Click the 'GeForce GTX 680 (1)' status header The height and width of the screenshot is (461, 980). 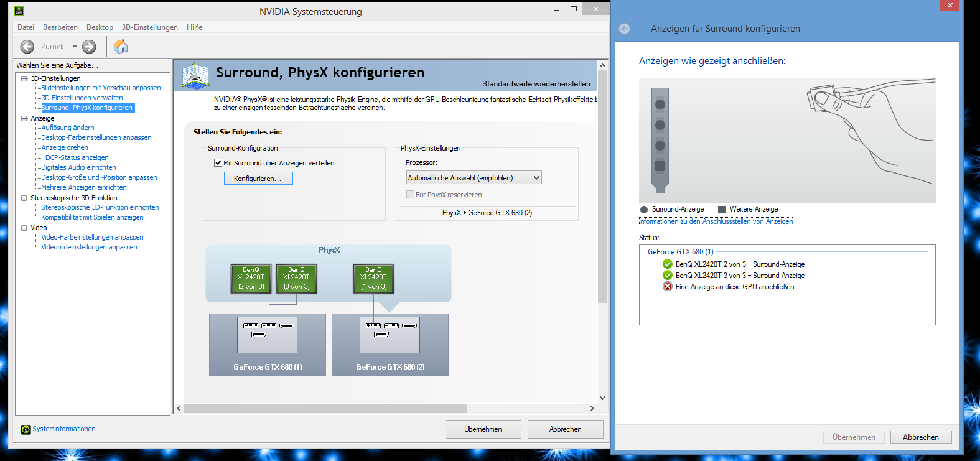click(x=681, y=252)
